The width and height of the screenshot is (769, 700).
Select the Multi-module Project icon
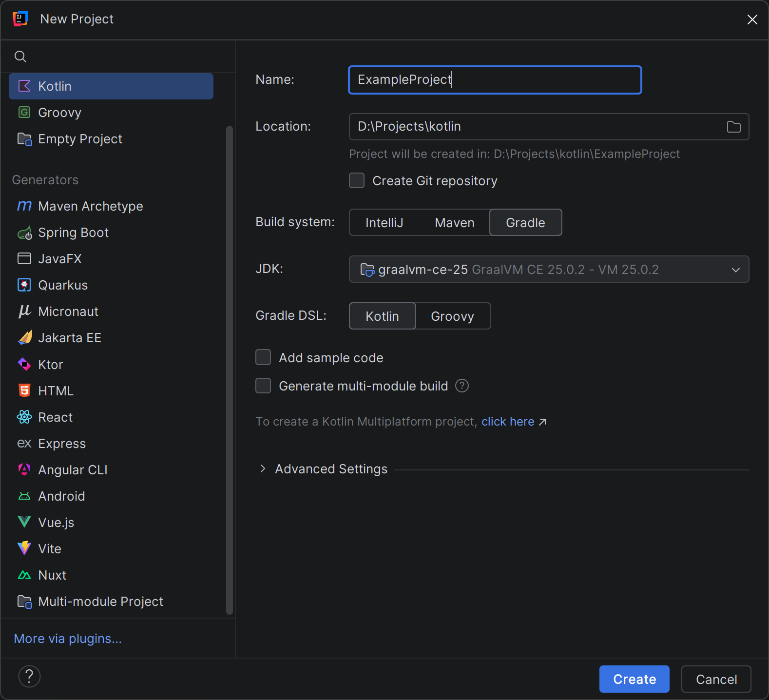point(24,602)
